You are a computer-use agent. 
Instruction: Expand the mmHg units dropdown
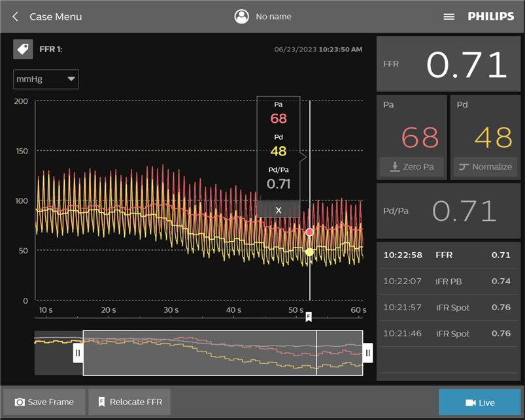(46, 79)
